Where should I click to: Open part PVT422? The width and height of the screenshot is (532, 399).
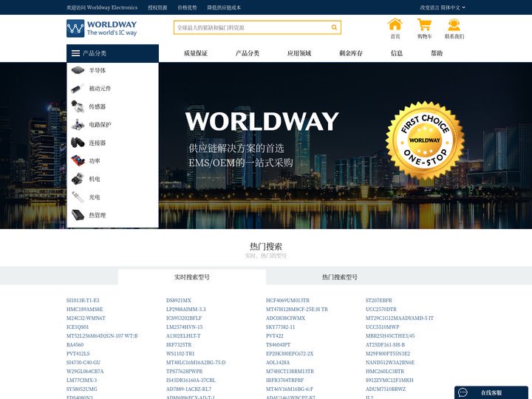click(274, 335)
